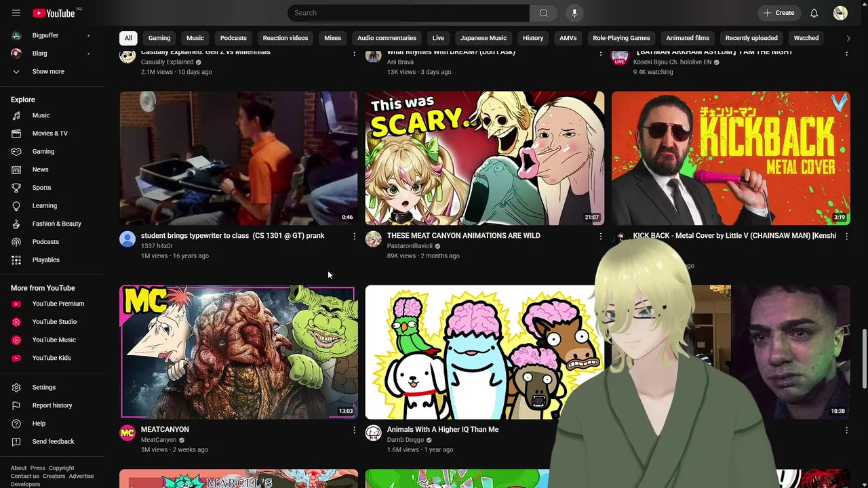Select the Reaction videos chip
This screenshot has width=868, height=488.
(285, 38)
